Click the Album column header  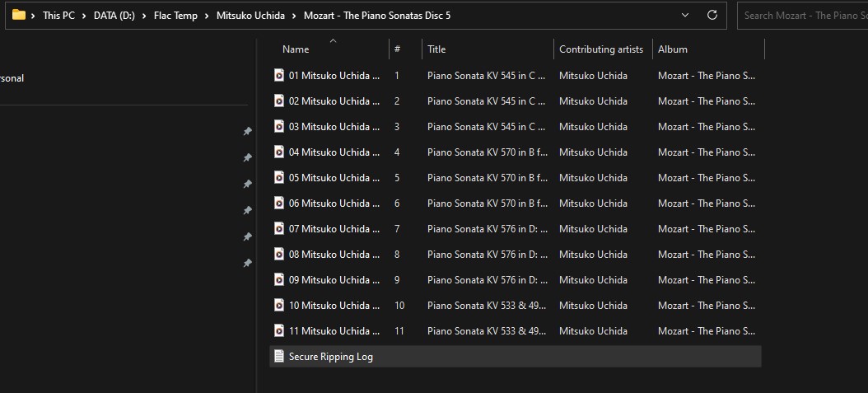[x=672, y=49]
